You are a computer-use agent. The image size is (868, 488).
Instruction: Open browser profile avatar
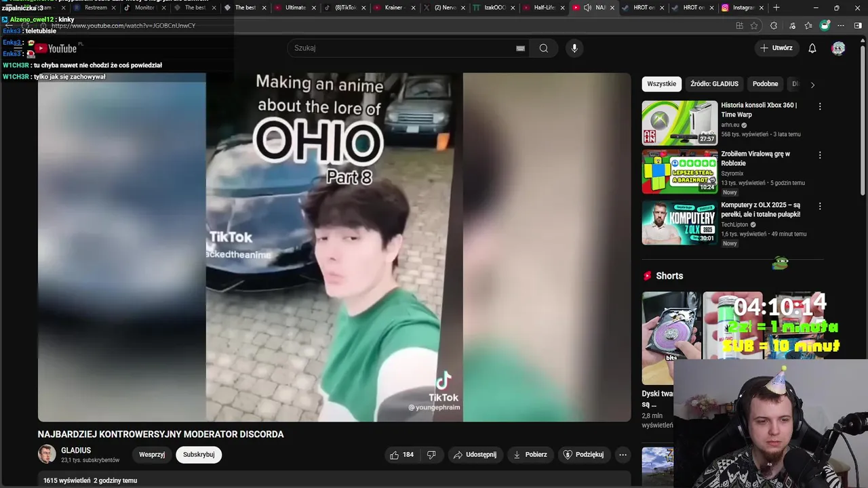point(825,26)
